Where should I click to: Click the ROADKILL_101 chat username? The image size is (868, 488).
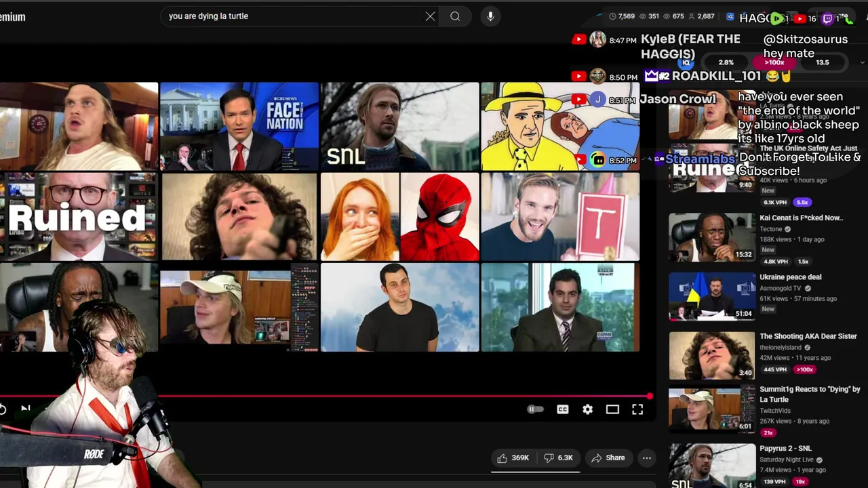pos(716,76)
